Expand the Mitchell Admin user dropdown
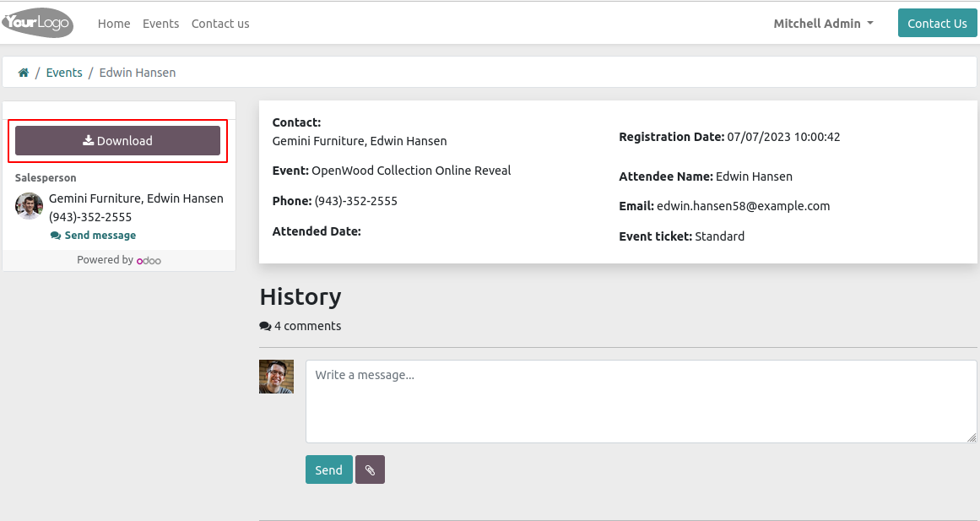Screen dimensions: 980x521 point(823,24)
